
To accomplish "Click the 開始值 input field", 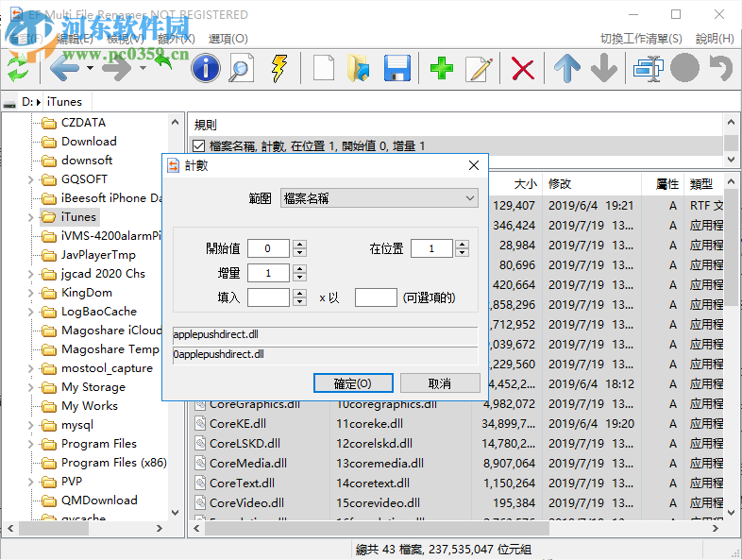I will 268,248.
